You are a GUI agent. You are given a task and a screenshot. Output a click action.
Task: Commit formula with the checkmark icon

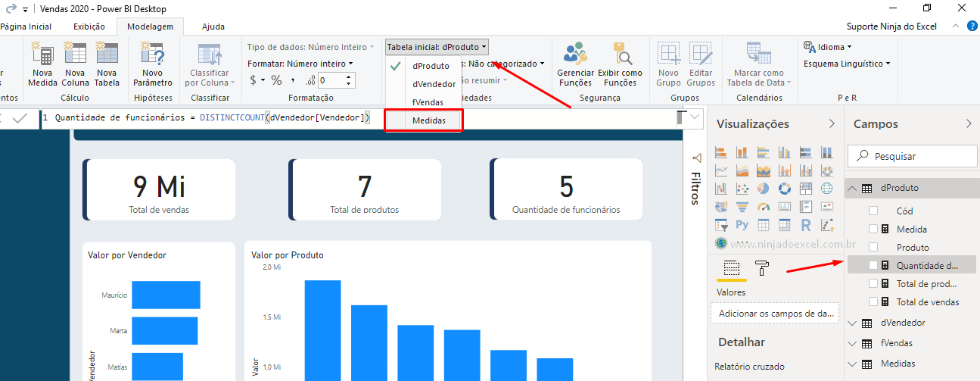click(x=20, y=117)
